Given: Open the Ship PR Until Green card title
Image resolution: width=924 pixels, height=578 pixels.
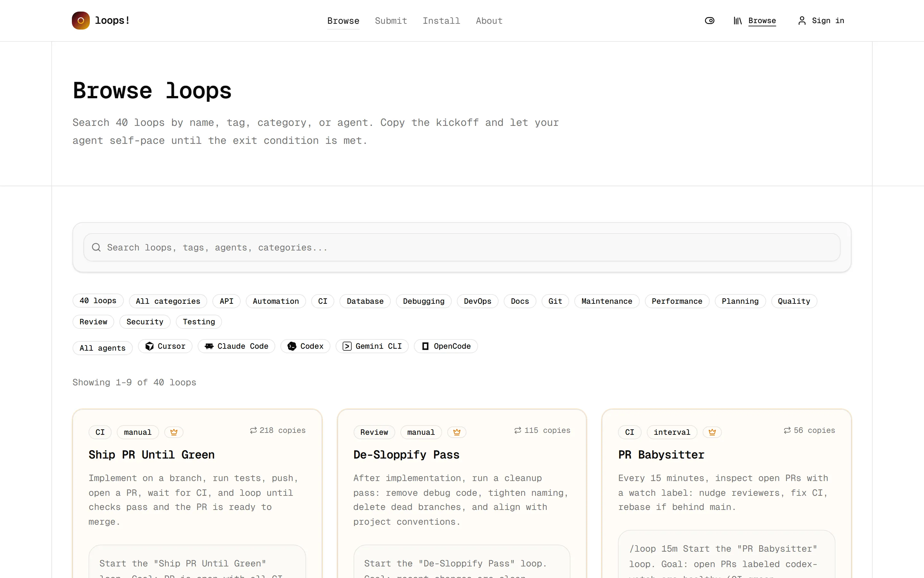Looking at the screenshot, I should 151,455.
